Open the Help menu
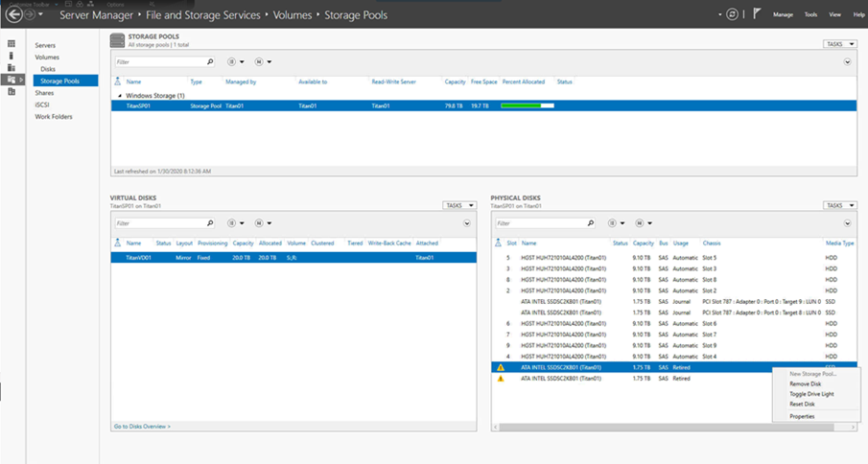The image size is (868, 464). [x=858, y=15]
